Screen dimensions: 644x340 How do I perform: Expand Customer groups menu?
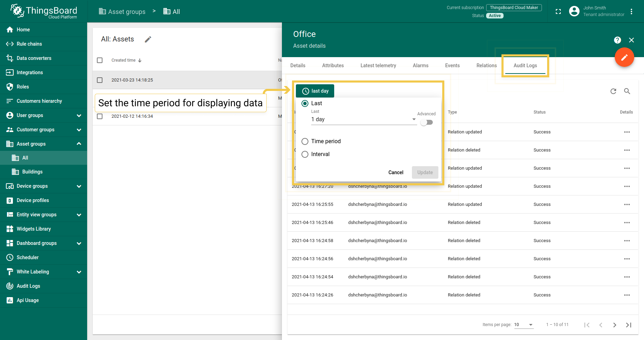[x=79, y=130]
